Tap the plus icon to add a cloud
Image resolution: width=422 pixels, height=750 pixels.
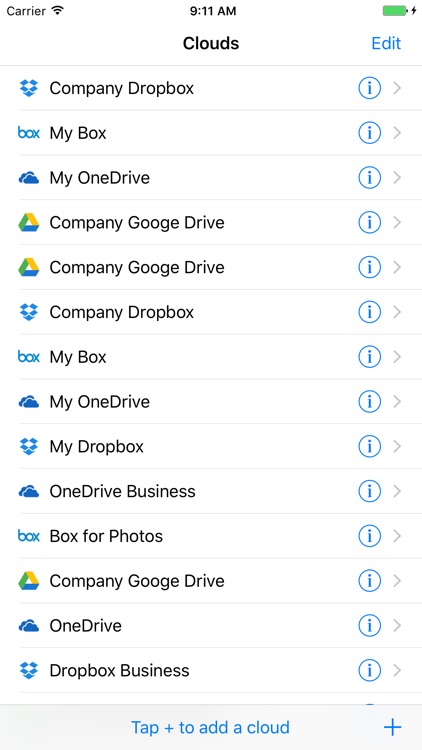click(x=392, y=728)
